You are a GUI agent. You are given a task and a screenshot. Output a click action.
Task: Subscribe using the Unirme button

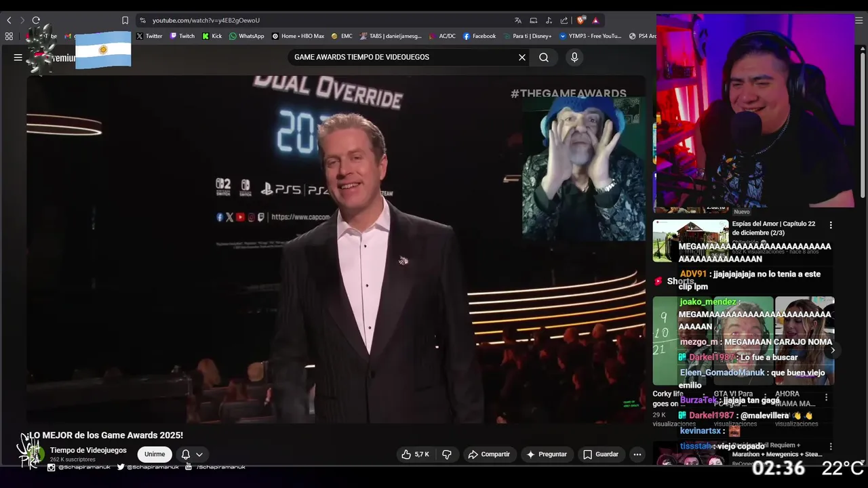[155, 454]
